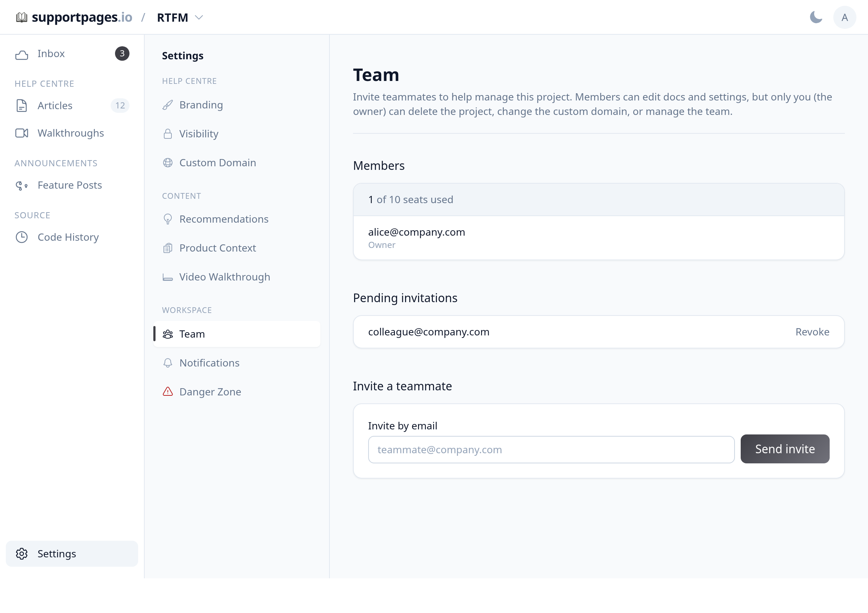Click the Product Context clipboard icon
This screenshot has height=613, width=868.
point(168,248)
